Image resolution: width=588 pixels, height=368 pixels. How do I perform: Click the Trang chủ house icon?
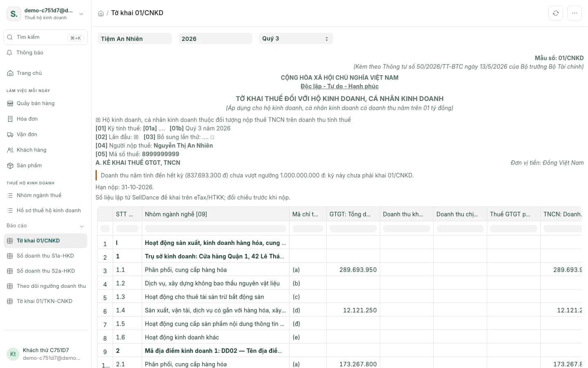point(10,73)
